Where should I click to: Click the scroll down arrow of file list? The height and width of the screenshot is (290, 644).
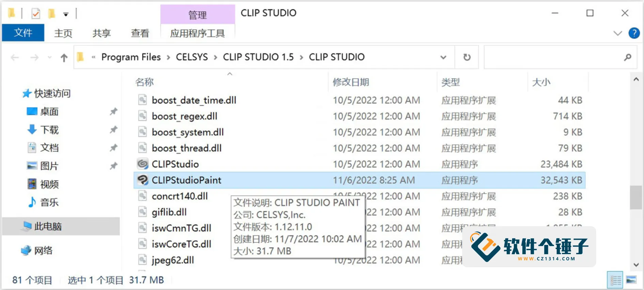(636, 264)
